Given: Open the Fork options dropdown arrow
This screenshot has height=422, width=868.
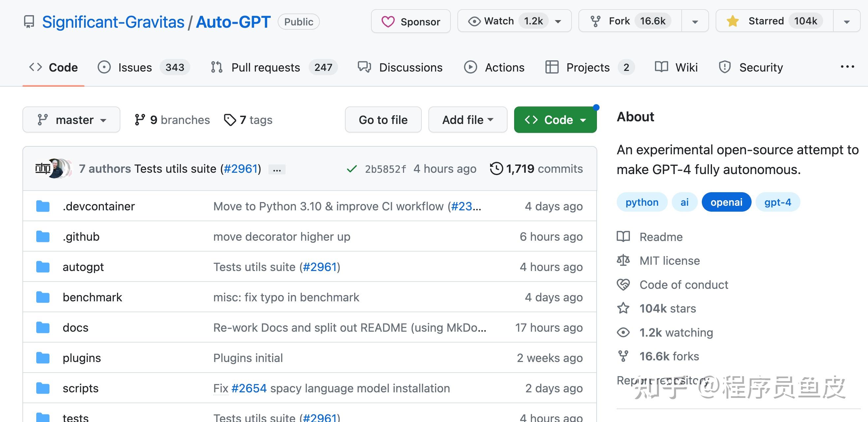Looking at the screenshot, I should 695,21.
